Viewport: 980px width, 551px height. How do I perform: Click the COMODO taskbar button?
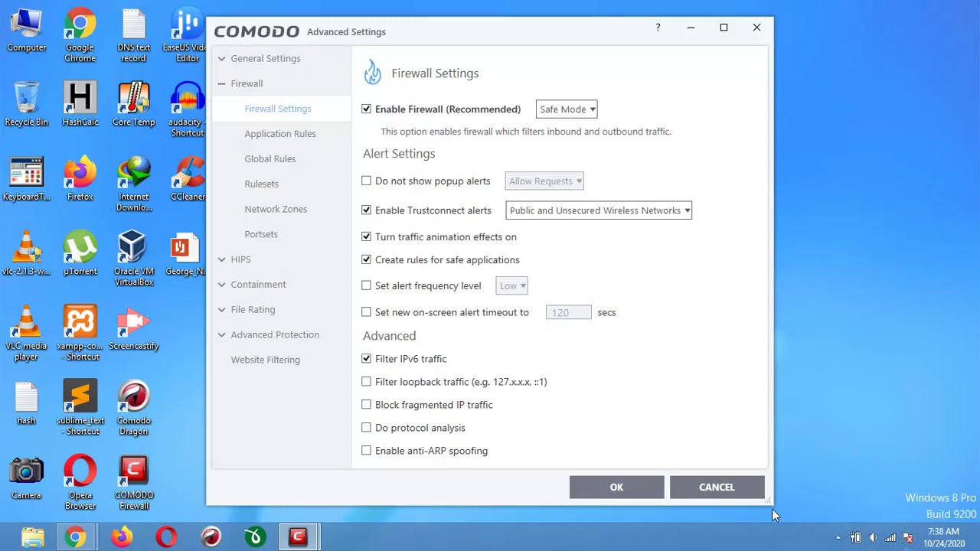[298, 537]
